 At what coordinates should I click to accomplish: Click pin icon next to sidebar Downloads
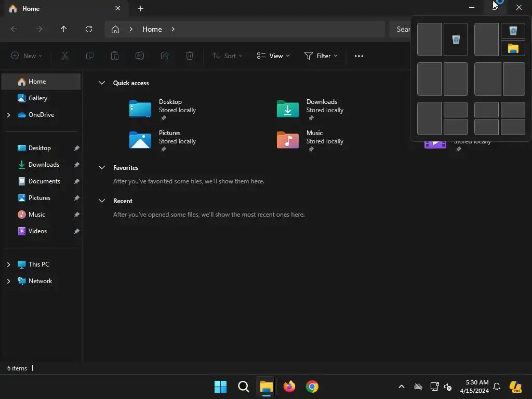[77, 165]
